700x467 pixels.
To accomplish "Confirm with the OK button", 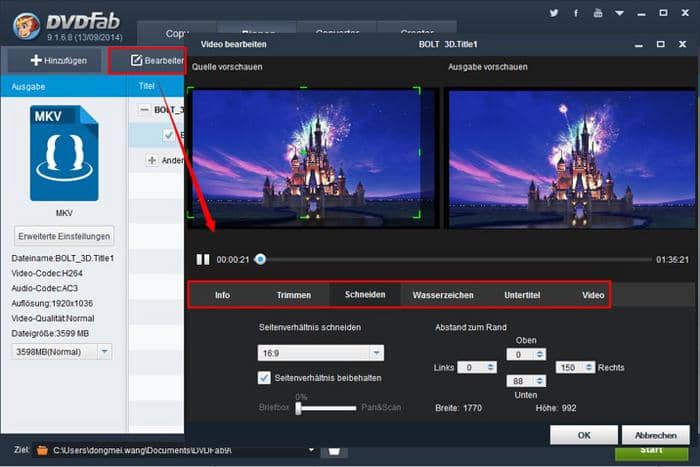I will pyautogui.click(x=584, y=435).
